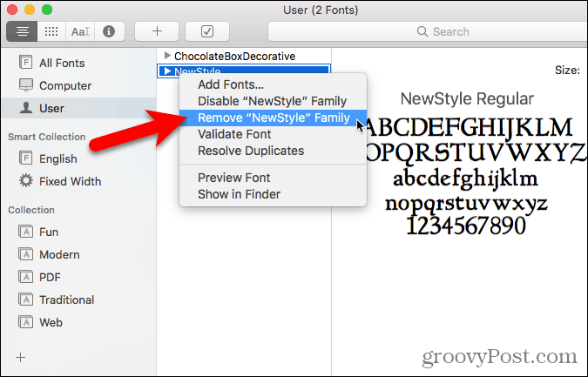The image size is (588, 377).
Task: Select ChocolateBoxDecorative font family
Action: pos(234,57)
